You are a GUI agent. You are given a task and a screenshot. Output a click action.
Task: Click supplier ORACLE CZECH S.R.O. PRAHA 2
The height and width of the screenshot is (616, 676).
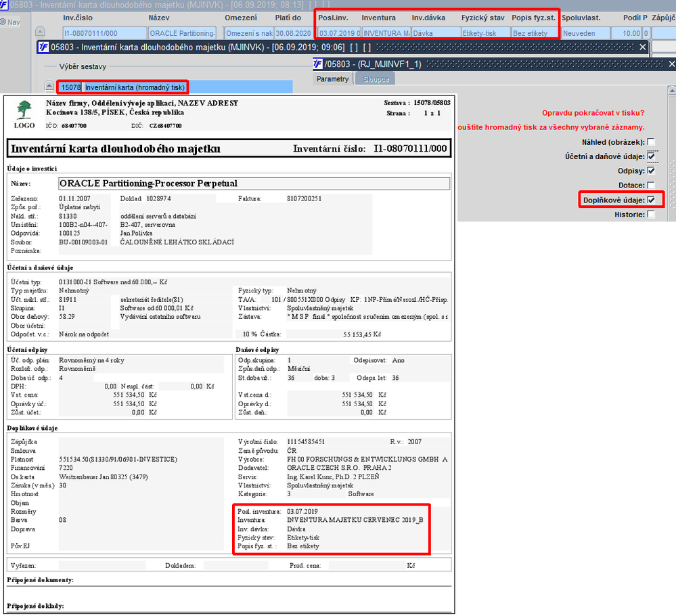tap(339, 468)
